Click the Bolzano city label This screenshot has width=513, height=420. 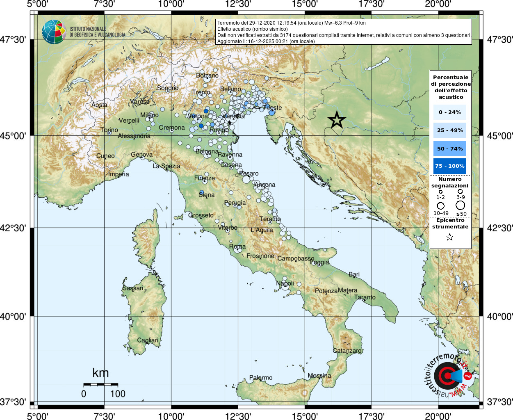click(207, 75)
